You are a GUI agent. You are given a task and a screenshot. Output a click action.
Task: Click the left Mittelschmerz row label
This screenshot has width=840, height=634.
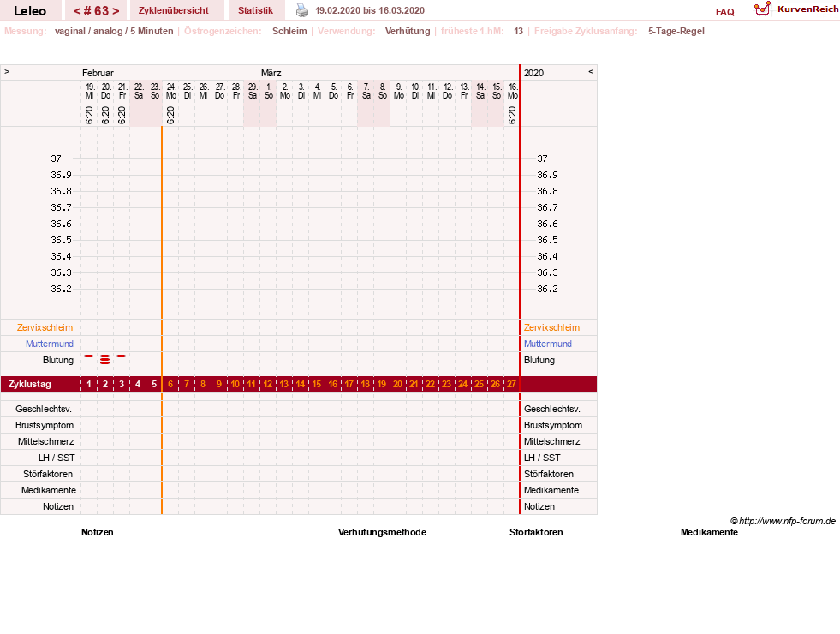click(45, 441)
